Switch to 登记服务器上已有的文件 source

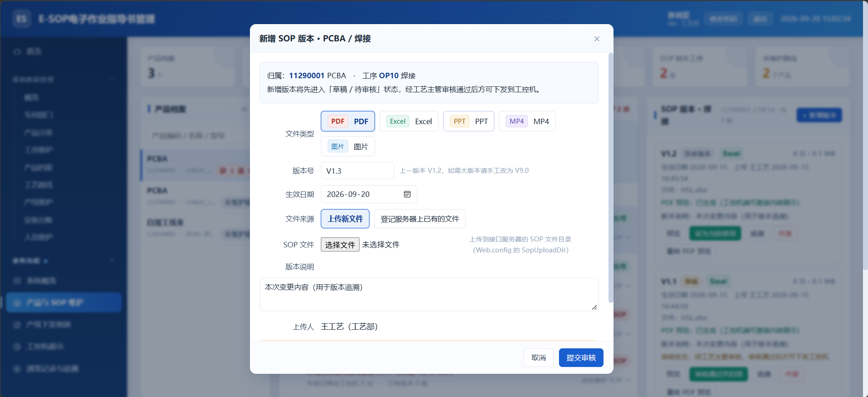tap(419, 219)
